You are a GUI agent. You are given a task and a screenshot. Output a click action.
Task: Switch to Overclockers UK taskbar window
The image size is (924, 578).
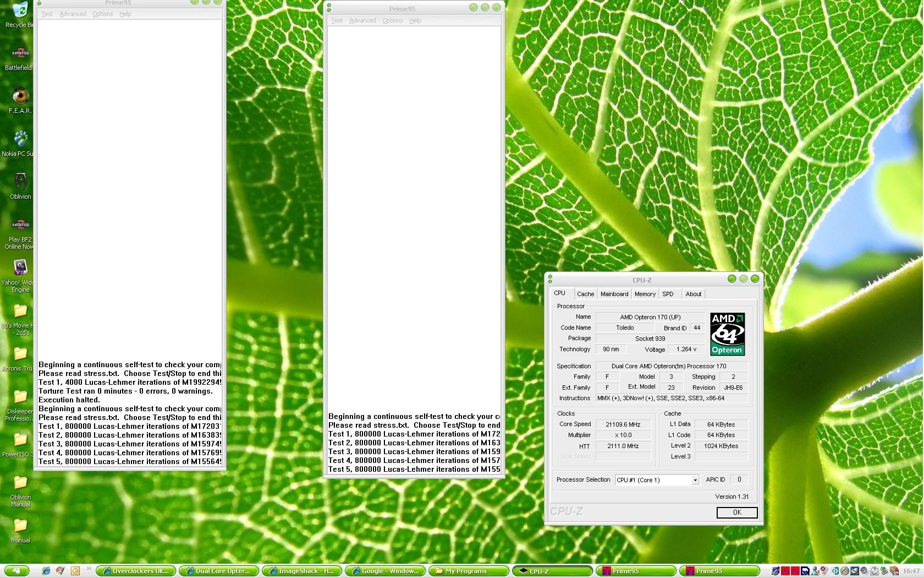tap(136, 571)
